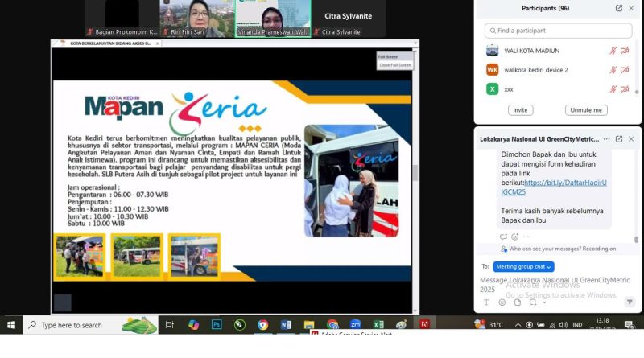
Task: Click the chat messages scrollbar
Action: [x=636, y=240]
